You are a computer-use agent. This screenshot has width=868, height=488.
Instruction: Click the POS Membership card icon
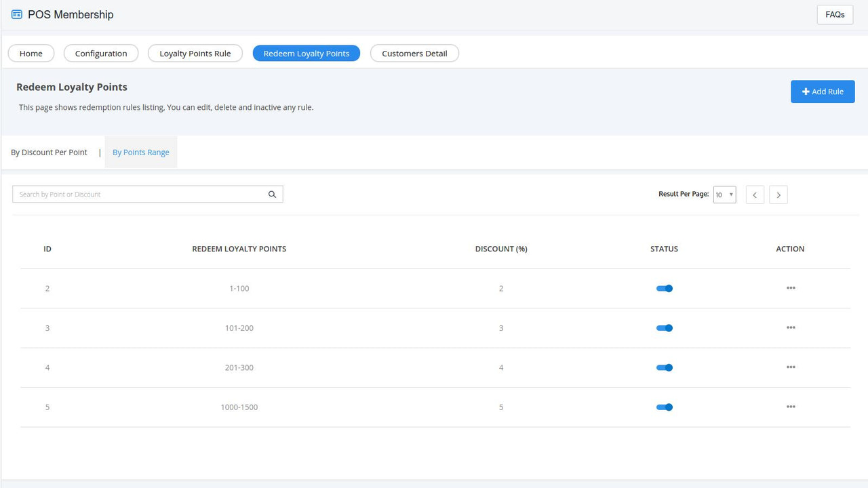click(17, 14)
